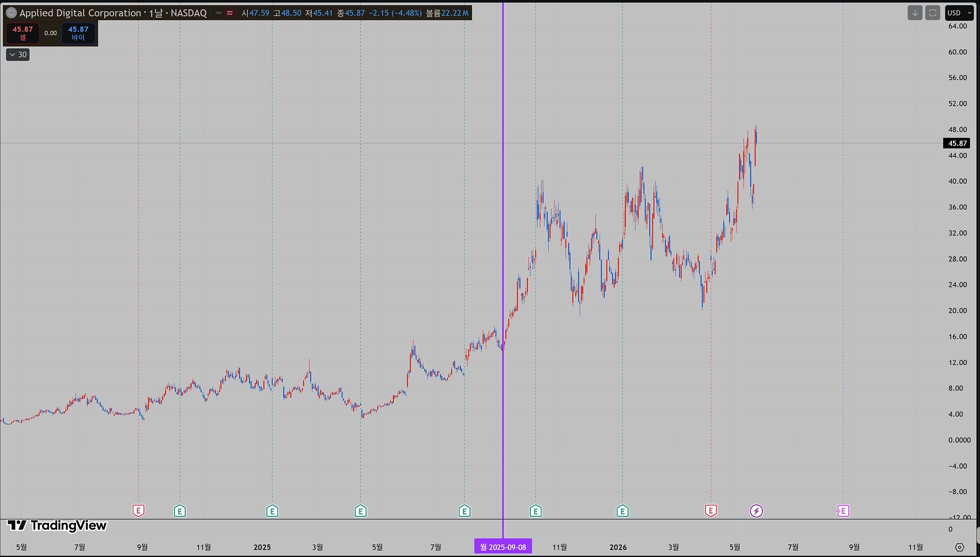Click the down-arrow scroll icon near USD
Image resolution: width=980 pixels, height=557 pixels.
click(915, 13)
